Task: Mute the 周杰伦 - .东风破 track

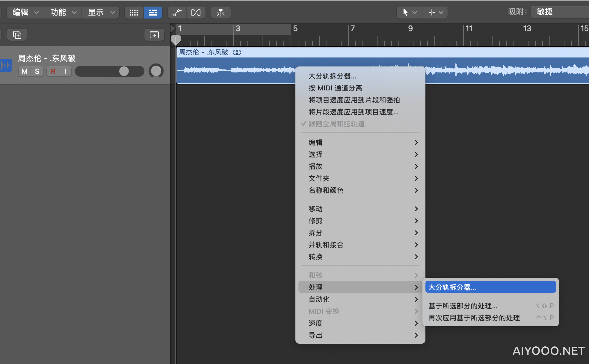Action: point(25,71)
